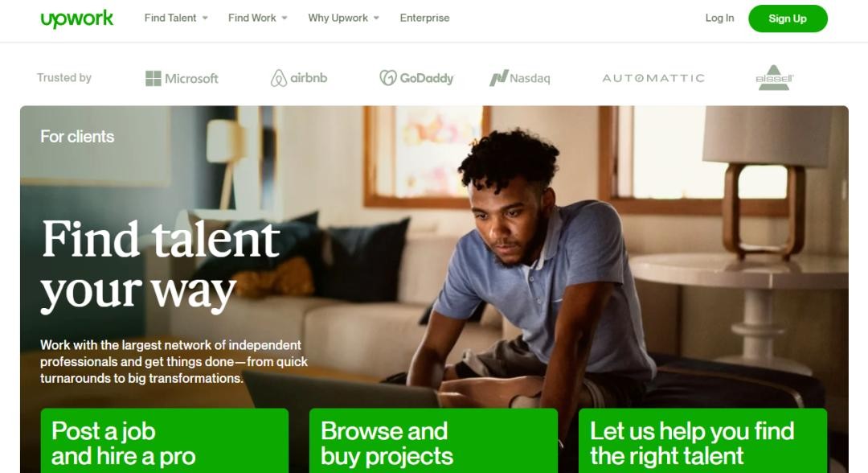Screen dimensions: 868x473
Task: Click the Find talent your way heading
Action: click(161, 265)
